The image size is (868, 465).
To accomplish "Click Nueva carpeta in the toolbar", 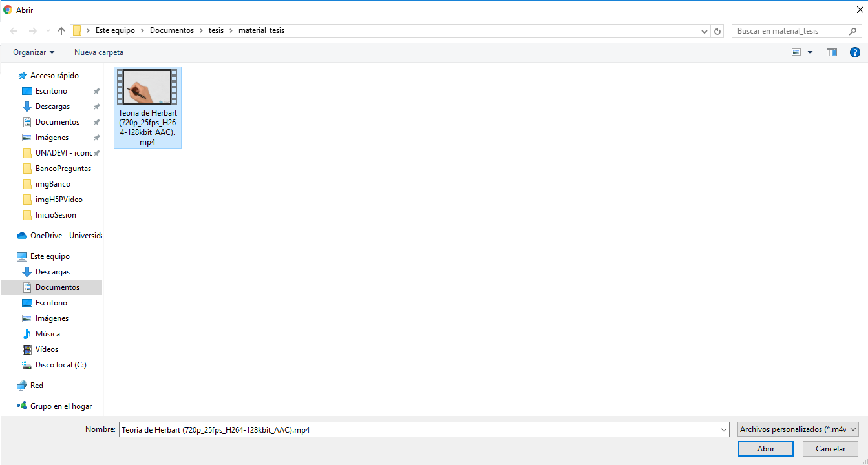I will [x=98, y=52].
